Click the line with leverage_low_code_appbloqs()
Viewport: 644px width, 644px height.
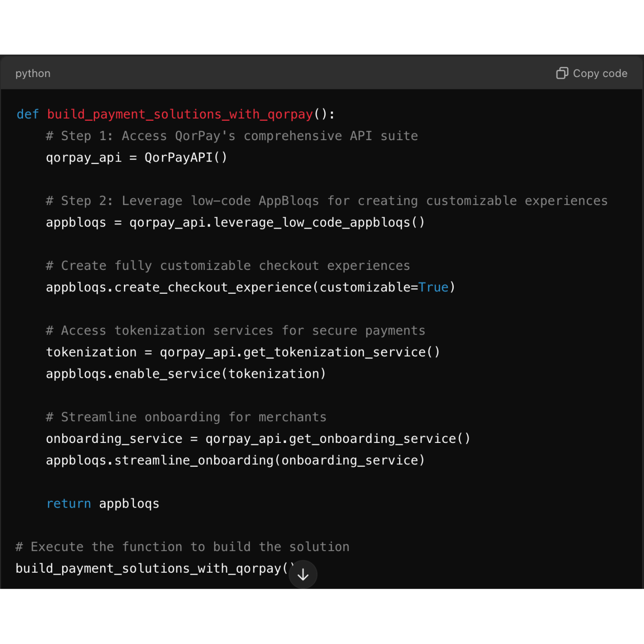point(235,222)
